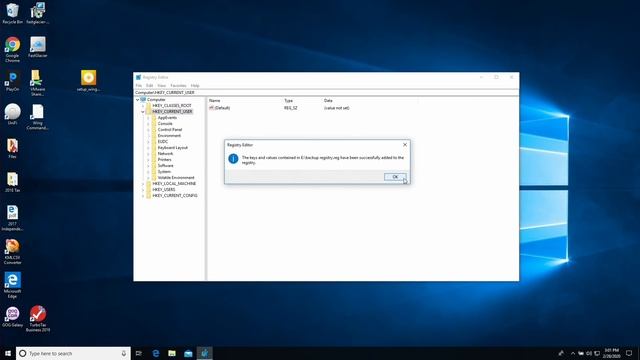640x360 pixels.
Task: Select the System key
Action: (164, 172)
